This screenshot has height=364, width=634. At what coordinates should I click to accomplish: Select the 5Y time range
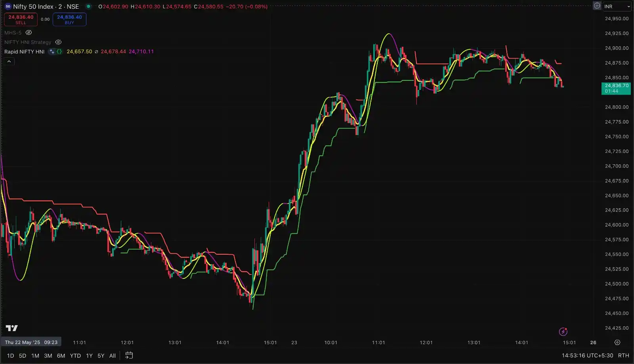101,356
